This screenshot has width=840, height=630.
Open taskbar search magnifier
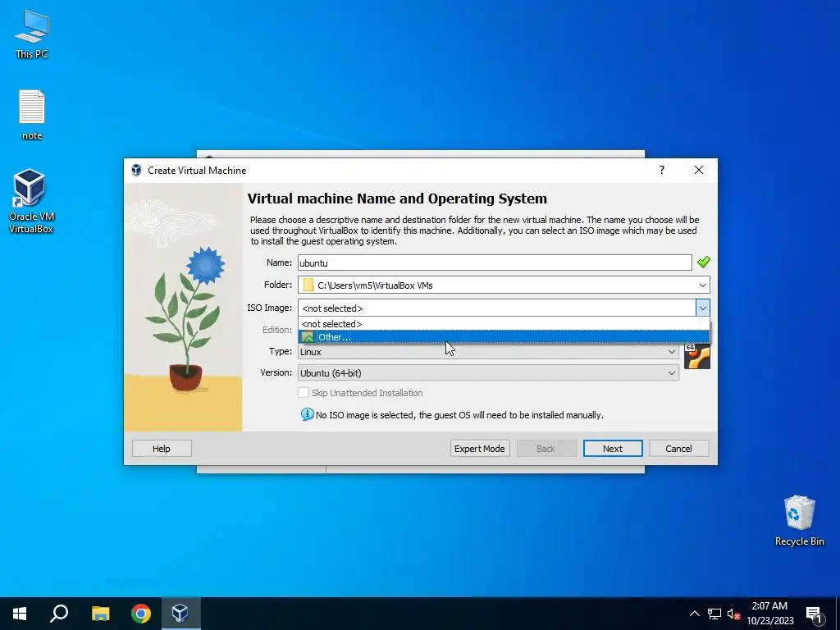tap(59, 614)
